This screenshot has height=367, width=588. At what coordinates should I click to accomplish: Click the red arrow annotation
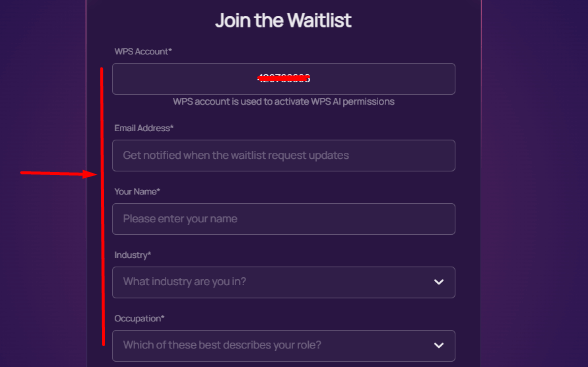click(59, 174)
